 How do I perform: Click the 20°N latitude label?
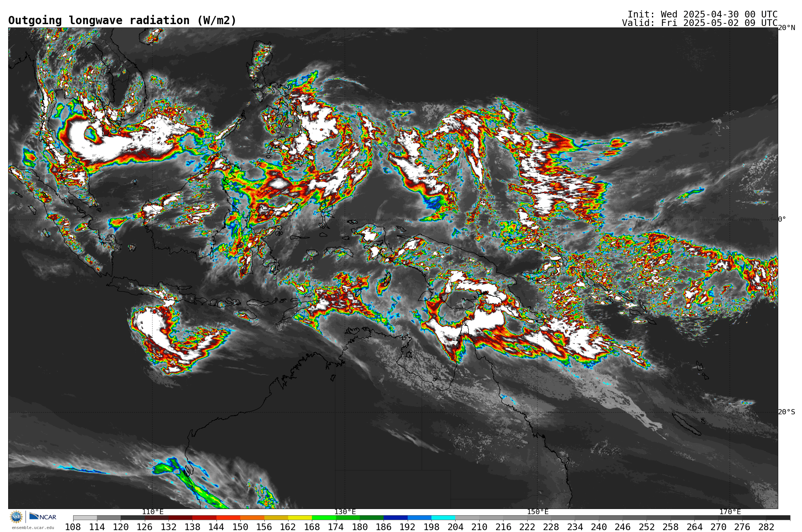pyautogui.click(x=786, y=28)
